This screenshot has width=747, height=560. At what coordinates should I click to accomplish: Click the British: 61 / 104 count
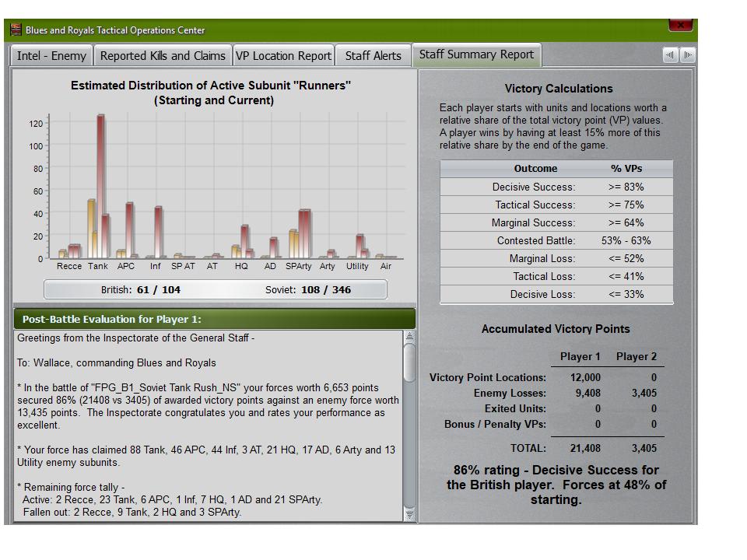(141, 289)
